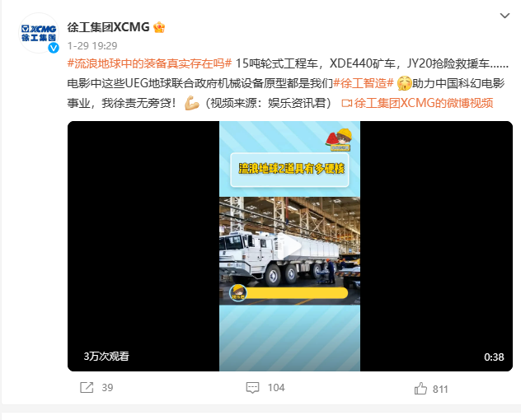
Task: Open comments via speech bubble icon
Action: coord(252,387)
